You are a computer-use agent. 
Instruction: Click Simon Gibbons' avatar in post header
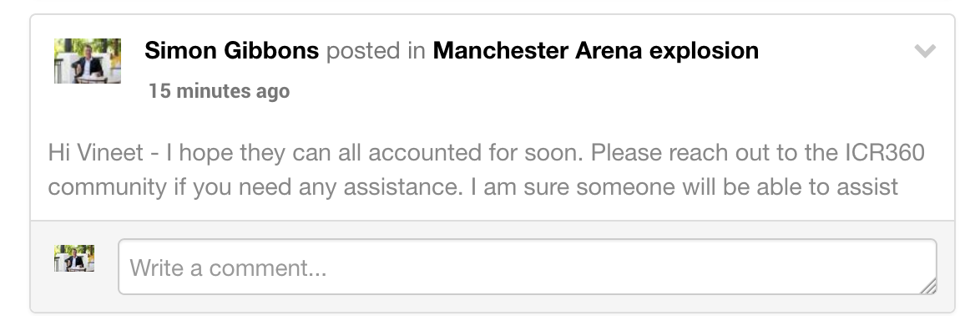click(88, 61)
